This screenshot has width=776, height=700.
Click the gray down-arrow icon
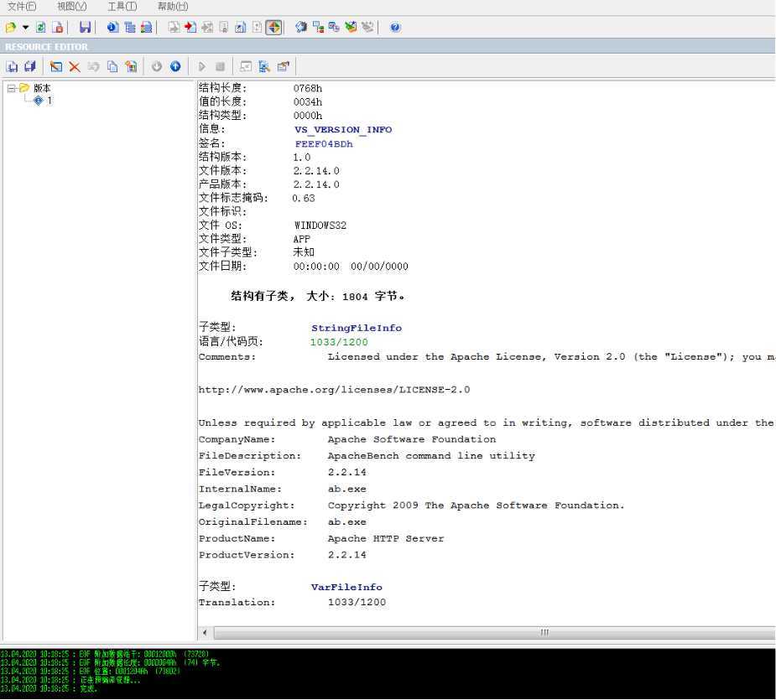click(x=156, y=66)
